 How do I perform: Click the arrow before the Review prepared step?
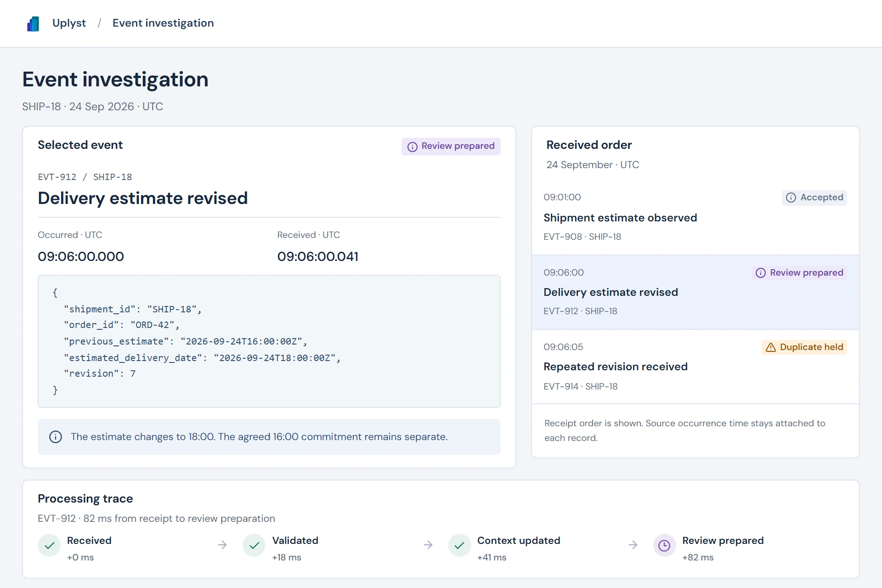[633, 545]
